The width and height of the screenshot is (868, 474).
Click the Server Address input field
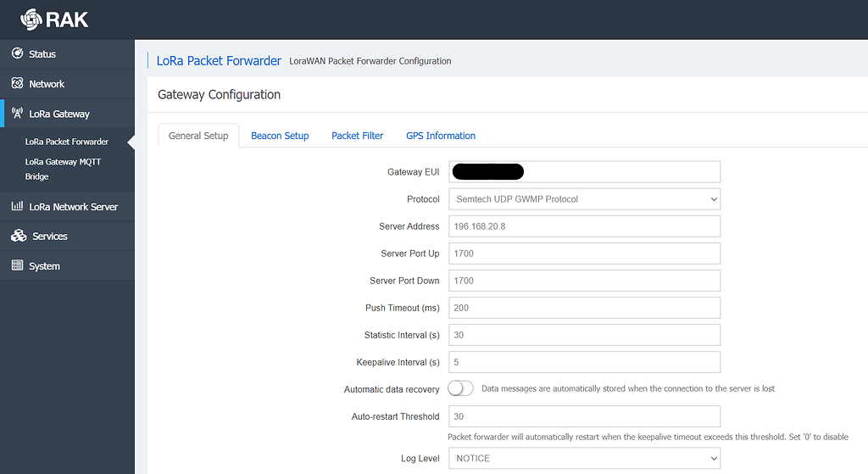click(584, 226)
